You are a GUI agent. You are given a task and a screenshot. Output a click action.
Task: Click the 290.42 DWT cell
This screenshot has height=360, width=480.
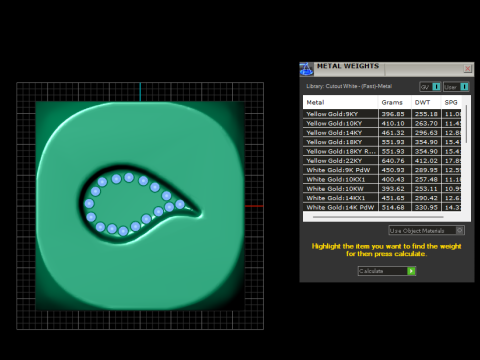[426, 198]
